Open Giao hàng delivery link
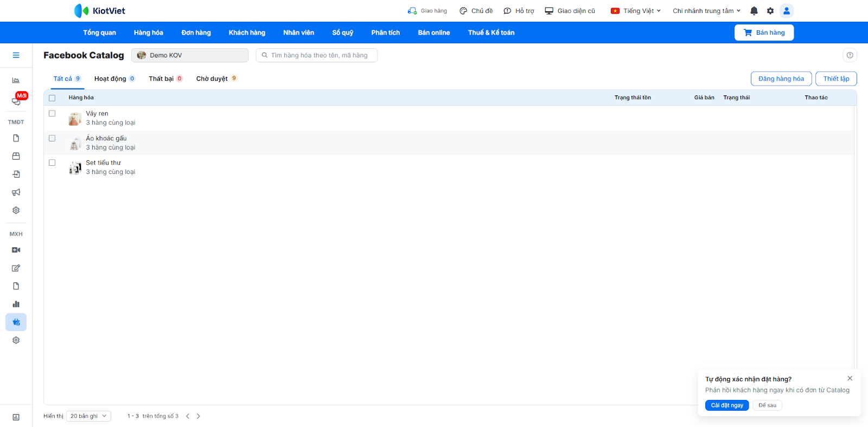868x427 pixels. pos(427,11)
